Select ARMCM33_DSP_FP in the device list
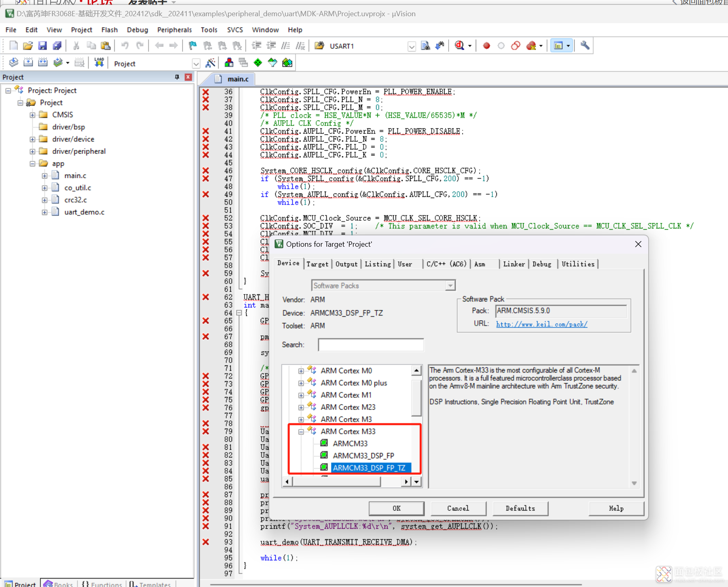Image resolution: width=728 pixels, height=587 pixels. click(x=364, y=456)
